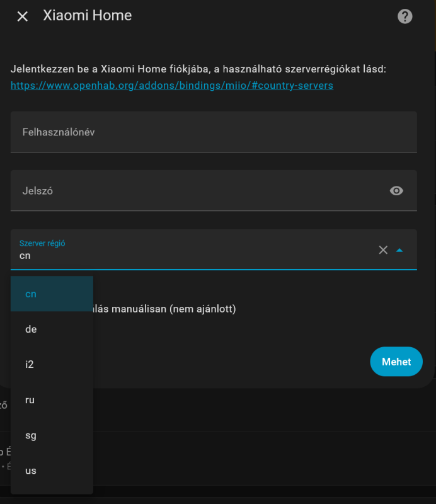The image size is (436, 504).
Task: Open the openhab.org country-servers link
Action: click(172, 85)
